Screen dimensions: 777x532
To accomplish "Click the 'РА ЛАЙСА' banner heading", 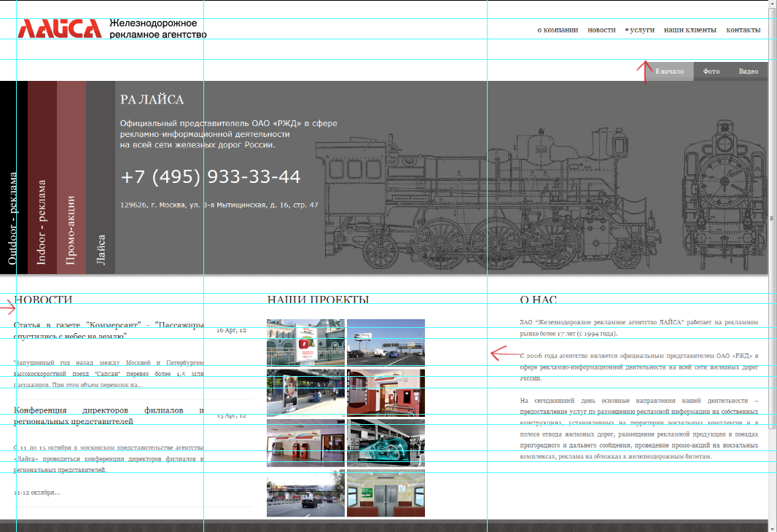I will [x=152, y=100].
